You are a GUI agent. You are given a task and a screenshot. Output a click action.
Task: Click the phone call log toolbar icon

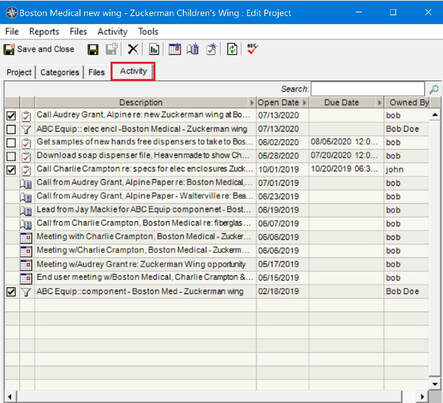[193, 49]
